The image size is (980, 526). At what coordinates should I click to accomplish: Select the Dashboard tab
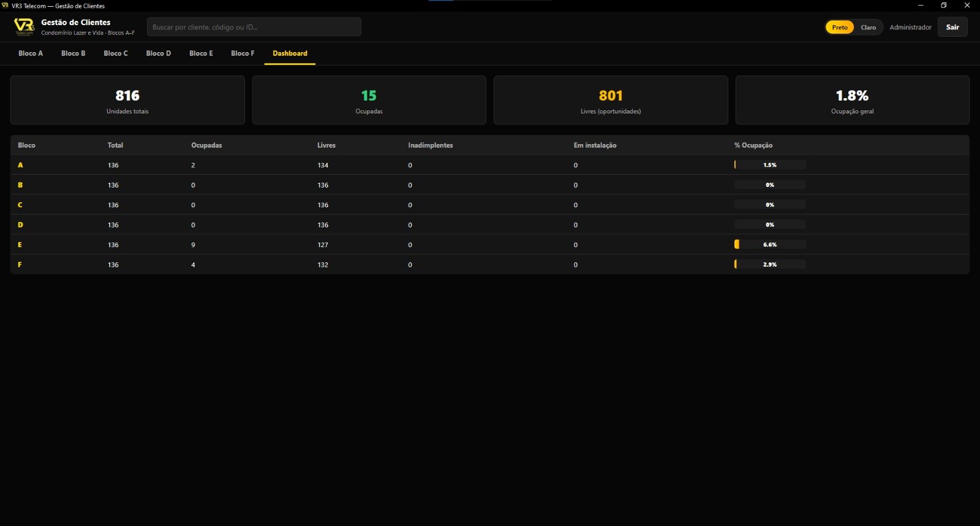pos(290,53)
